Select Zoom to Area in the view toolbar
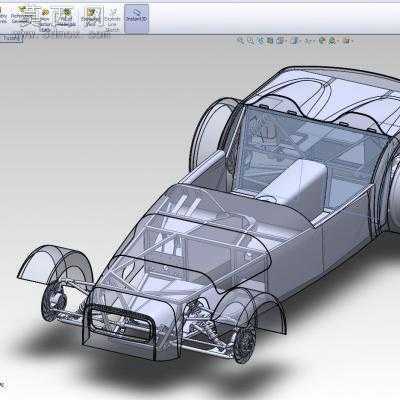The height and width of the screenshot is (400, 400). point(250,41)
